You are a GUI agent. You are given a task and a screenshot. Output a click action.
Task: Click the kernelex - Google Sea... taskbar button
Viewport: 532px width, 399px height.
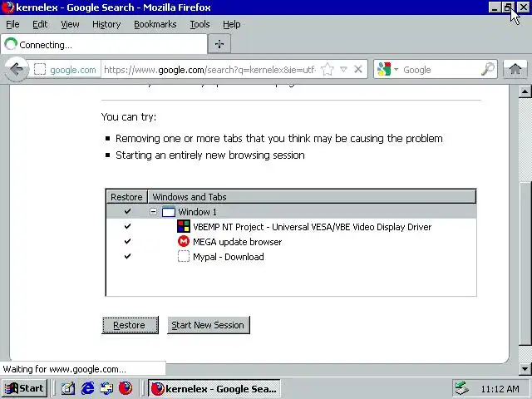coord(214,388)
